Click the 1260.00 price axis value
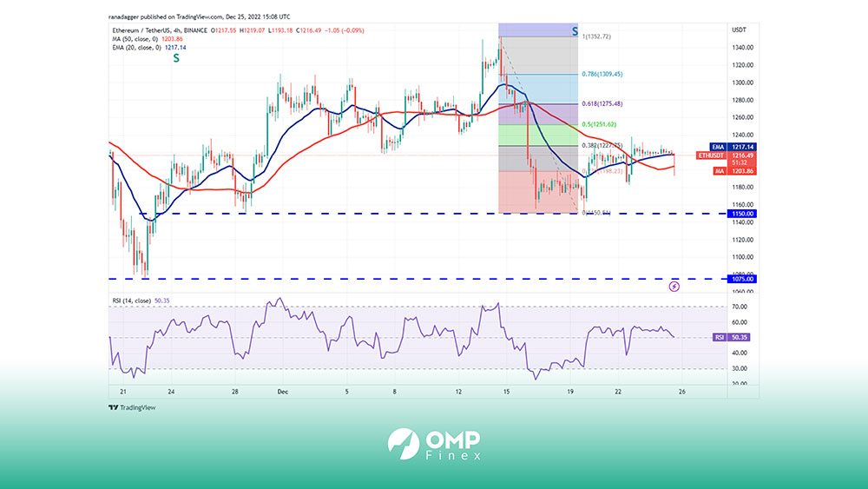Viewport: 868px width, 489px height. [743, 117]
